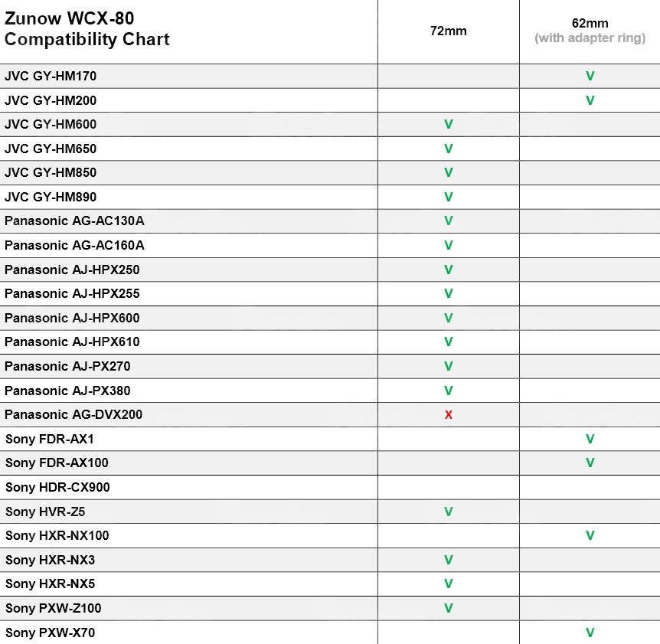
Task: Select the check mark for Panasonic AJ-PX380
Action: pos(449,391)
